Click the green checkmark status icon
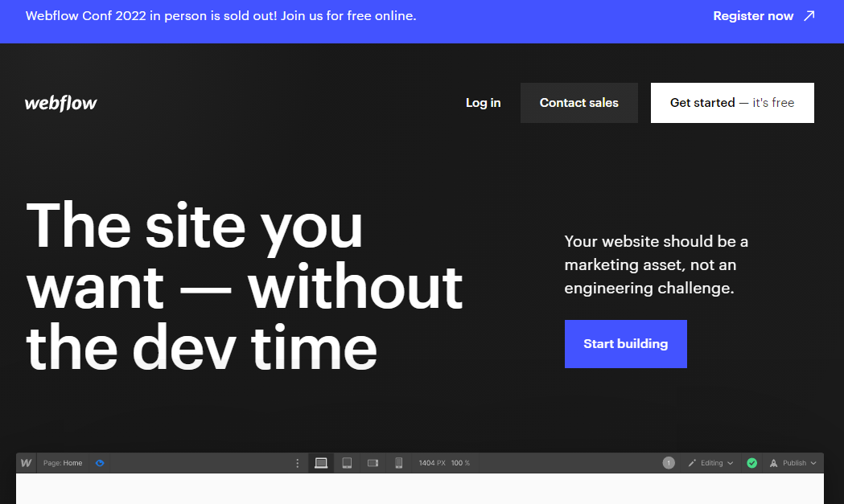This screenshot has width=844, height=504. pos(752,463)
